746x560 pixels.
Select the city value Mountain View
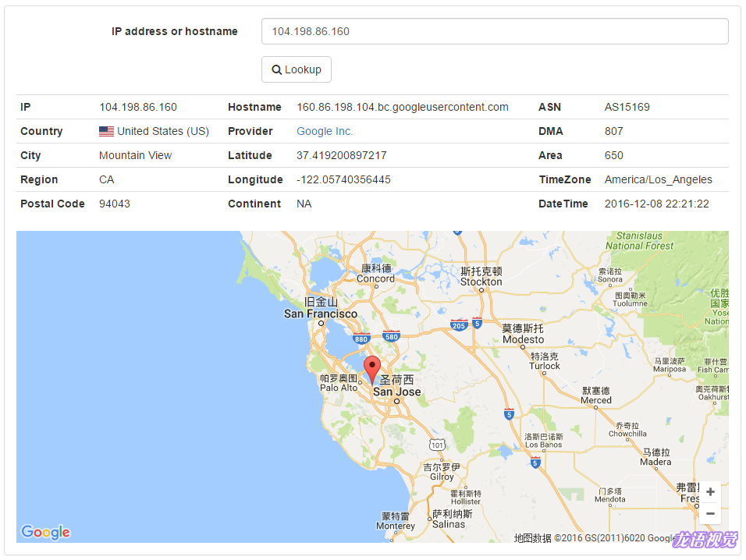point(135,155)
